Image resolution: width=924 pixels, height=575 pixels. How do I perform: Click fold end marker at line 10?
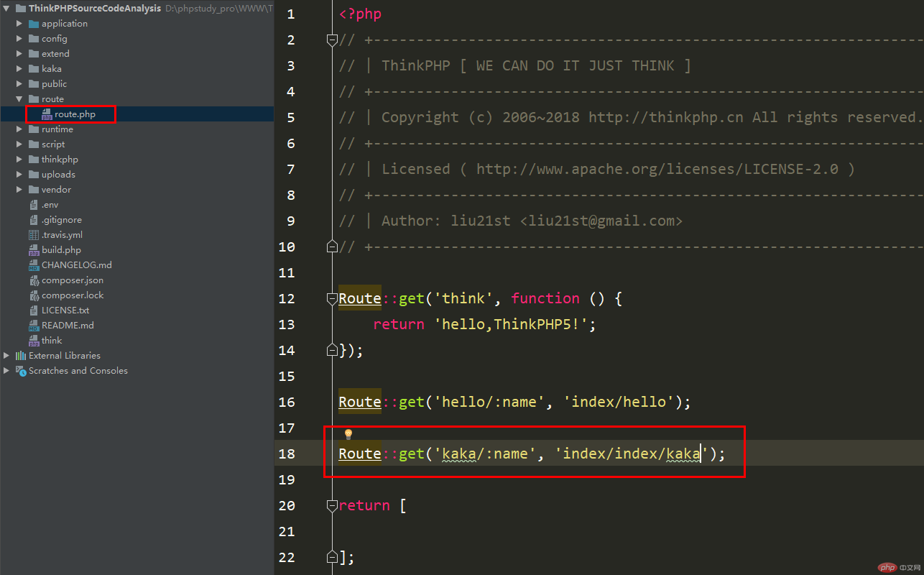click(332, 247)
